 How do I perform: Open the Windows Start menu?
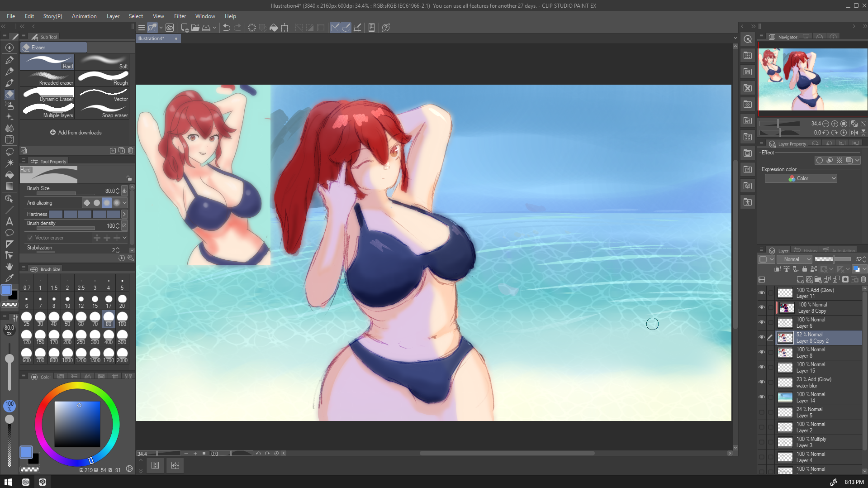point(8,482)
